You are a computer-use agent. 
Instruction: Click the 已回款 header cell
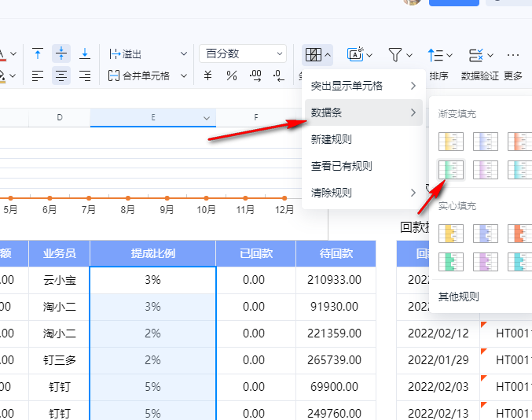(x=256, y=253)
